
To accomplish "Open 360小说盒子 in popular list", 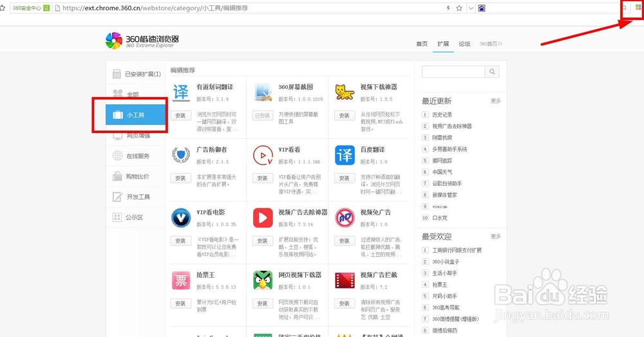I will point(446,262).
